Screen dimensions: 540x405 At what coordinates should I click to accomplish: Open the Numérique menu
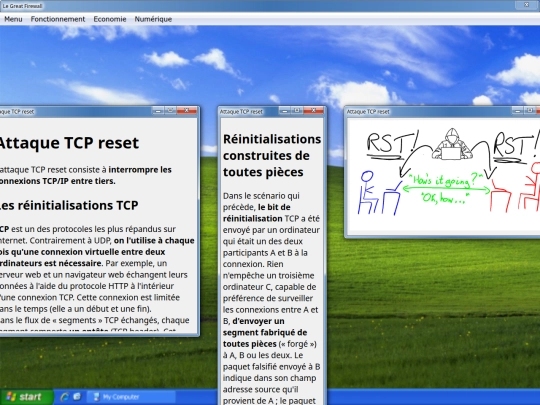click(153, 19)
